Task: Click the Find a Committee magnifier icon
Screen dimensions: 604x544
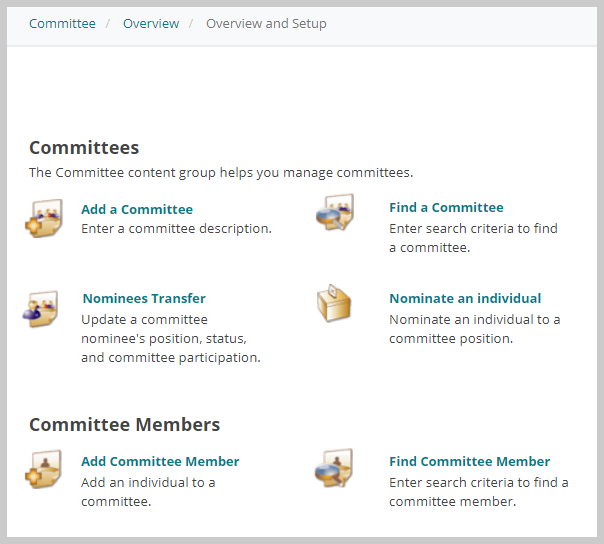Action: [x=335, y=212]
